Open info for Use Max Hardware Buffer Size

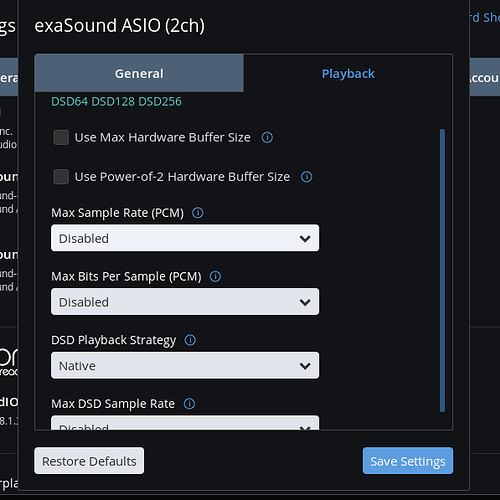267,137
